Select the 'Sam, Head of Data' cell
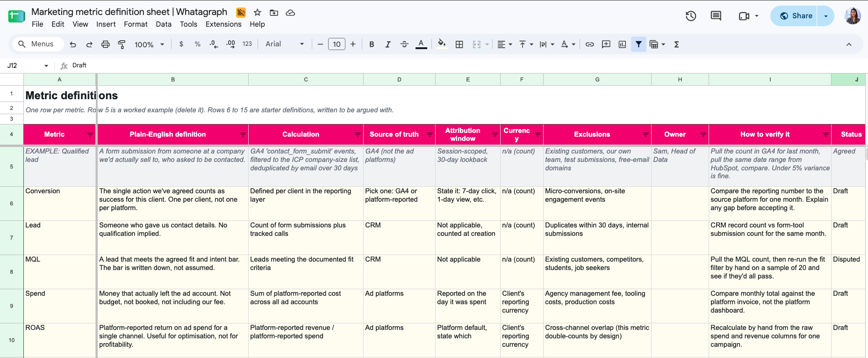This screenshot has width=868, height=358. tap(680, 166)
